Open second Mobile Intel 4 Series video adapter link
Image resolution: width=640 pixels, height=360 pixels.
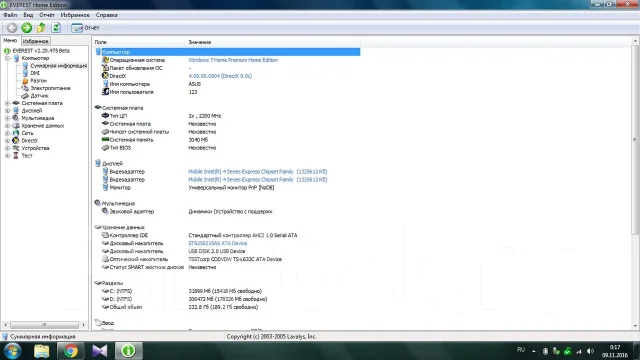258,180
